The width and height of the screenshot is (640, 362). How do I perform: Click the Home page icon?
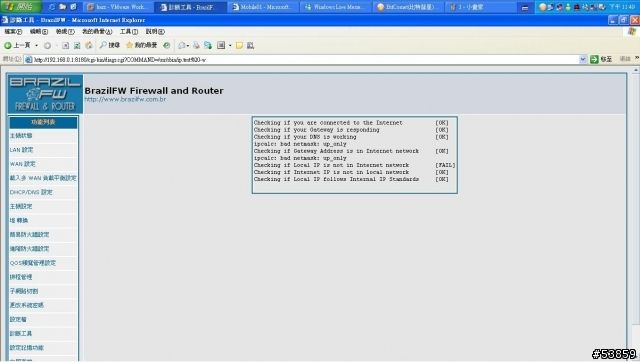(x=89, y=45)
